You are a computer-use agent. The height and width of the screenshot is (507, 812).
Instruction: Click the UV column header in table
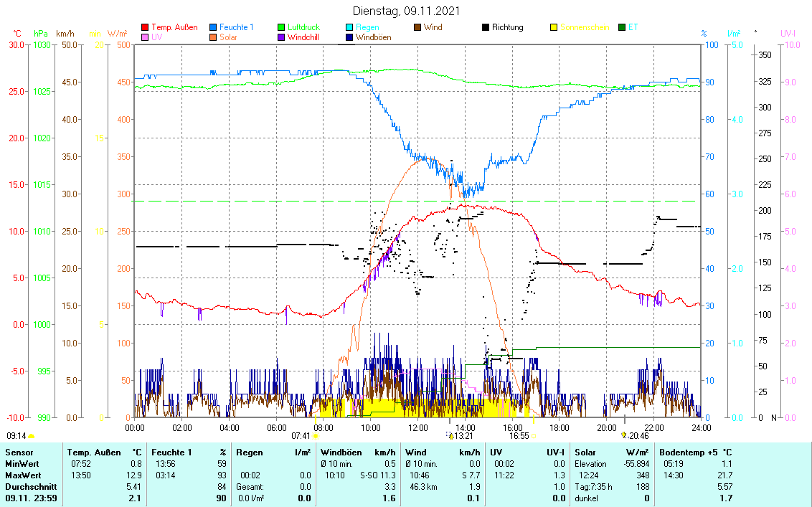pyautogui.click(x=496, y=452)
